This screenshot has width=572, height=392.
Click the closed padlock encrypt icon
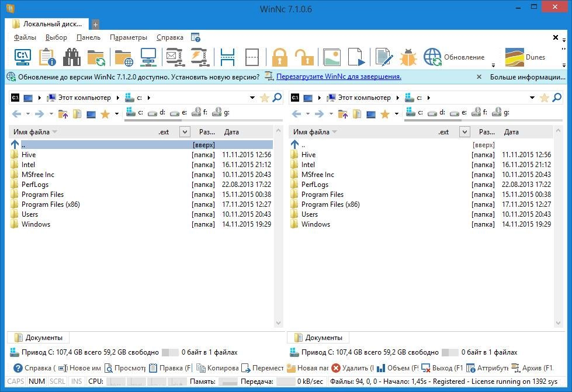click(280, 57)
